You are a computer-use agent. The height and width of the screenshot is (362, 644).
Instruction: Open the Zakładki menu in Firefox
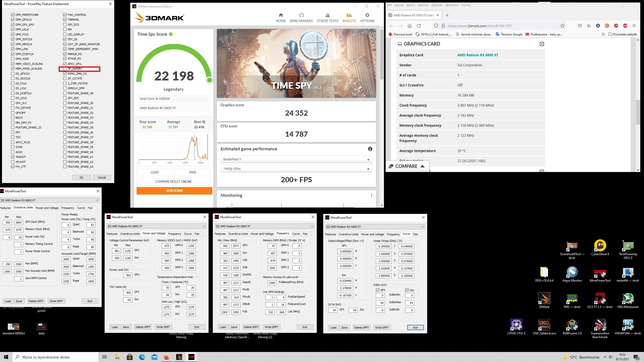coord(437,5)
